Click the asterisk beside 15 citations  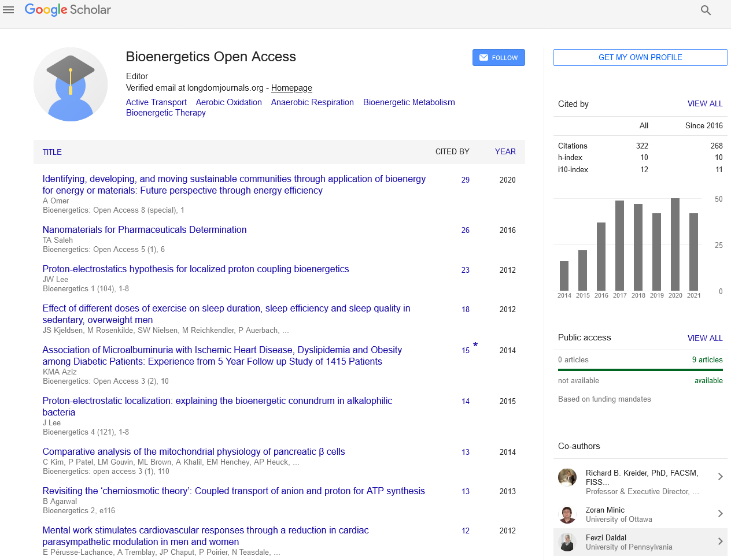point(475,346)
